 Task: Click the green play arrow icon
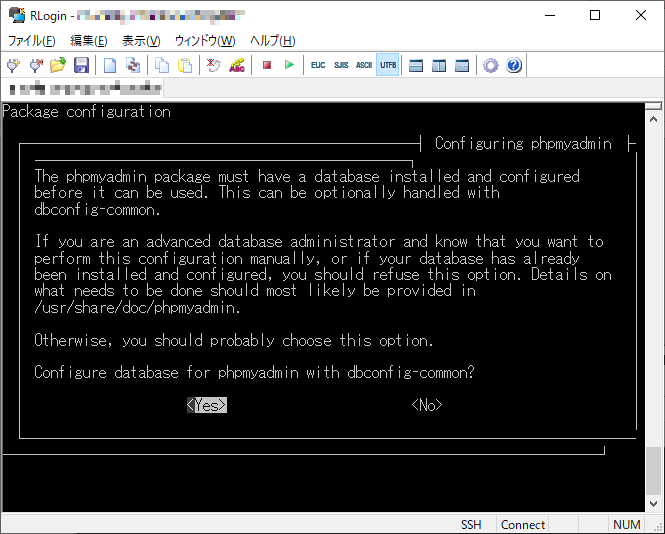click(x=289, y=65)
